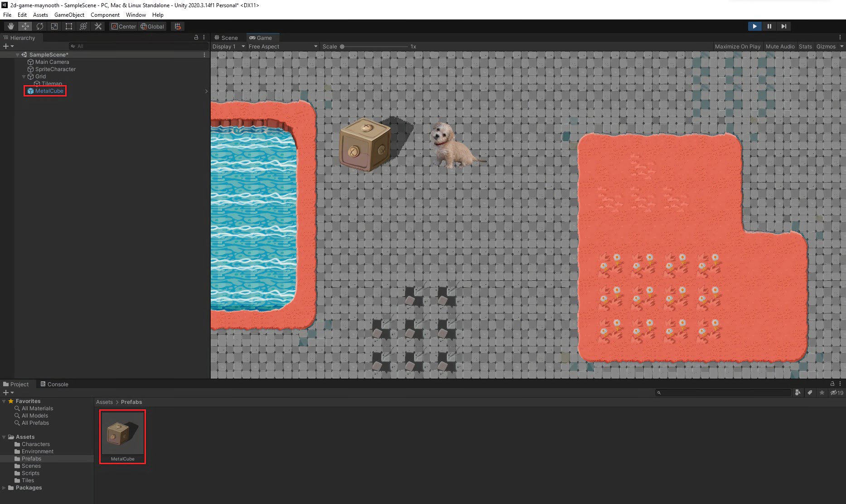
Task: Select the Rect tool
Action: [69, 26]
